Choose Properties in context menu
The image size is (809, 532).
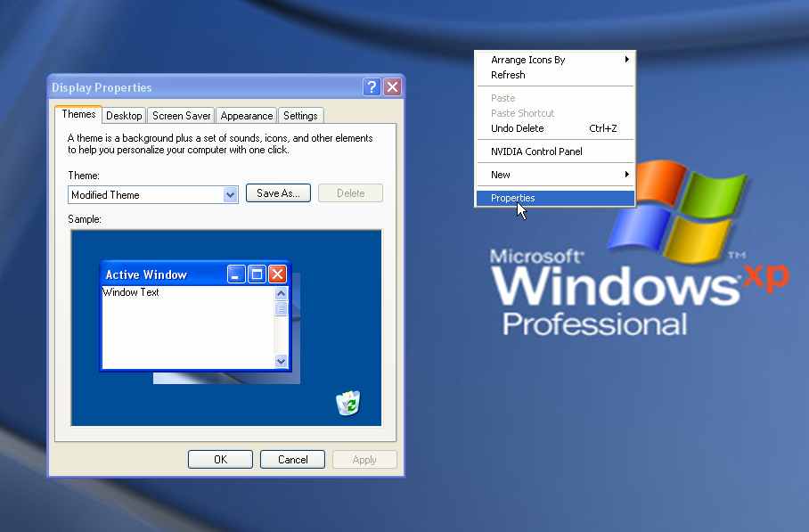[x=555, y=198]
